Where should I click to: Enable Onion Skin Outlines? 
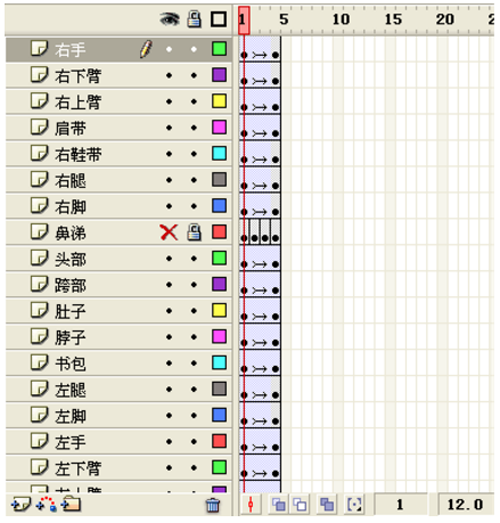point(300,504)
